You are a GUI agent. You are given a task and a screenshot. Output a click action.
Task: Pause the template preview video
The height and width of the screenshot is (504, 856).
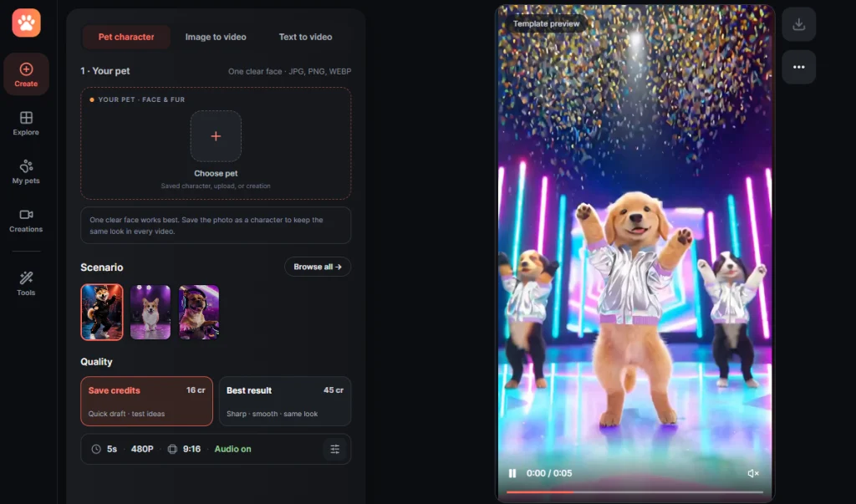tap(512, 473)
